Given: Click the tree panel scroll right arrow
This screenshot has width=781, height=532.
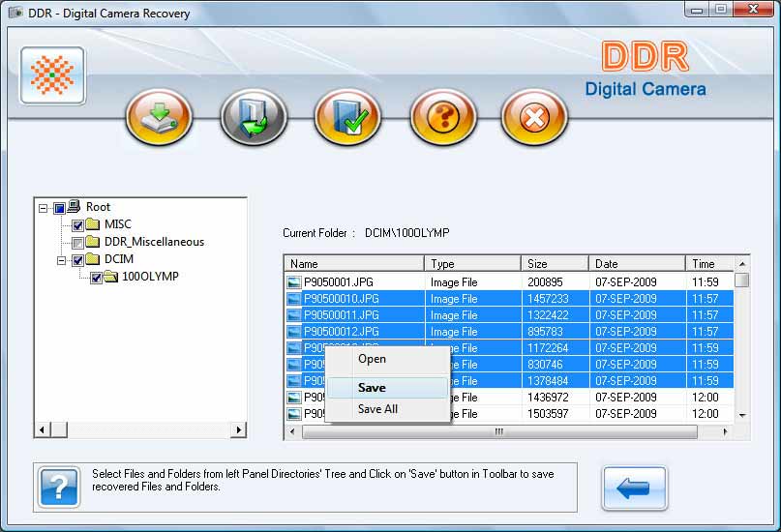Looking at the screenshot, I should click(x=239, y=429).
